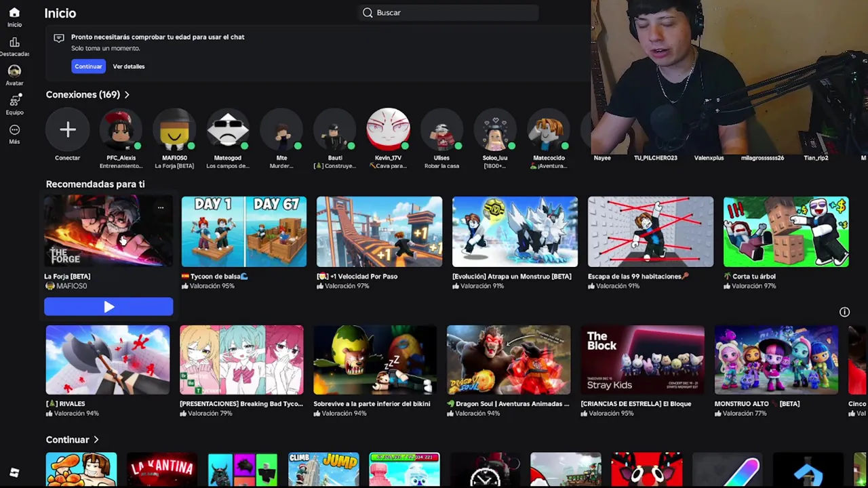Click the 'Recomendadas para ti' heading
The width and height of the screenshot is (868, 488).
(x=95, y=184)
